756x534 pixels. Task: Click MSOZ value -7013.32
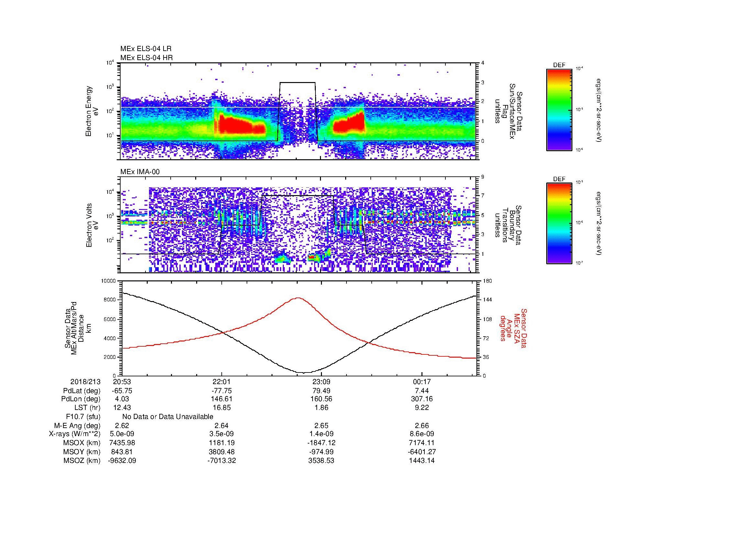coord(222,461)
